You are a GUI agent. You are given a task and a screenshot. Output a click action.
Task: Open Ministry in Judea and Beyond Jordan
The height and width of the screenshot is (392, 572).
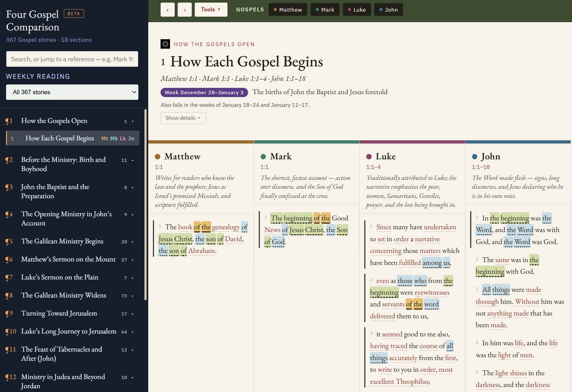pos(63,381)
